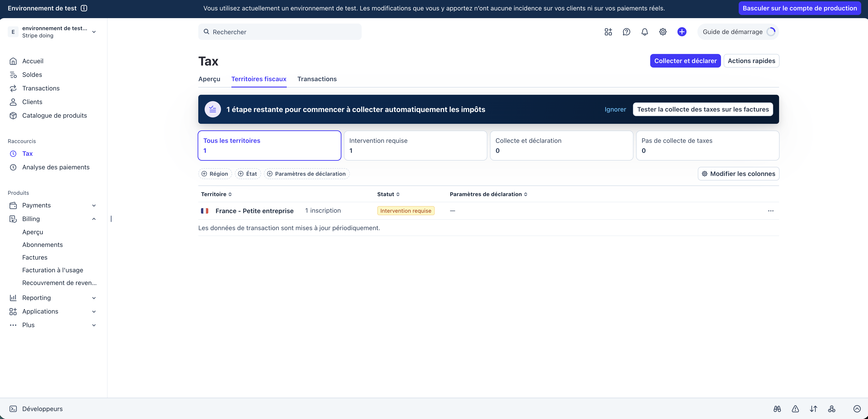The height and width of the screenshot is (419, 868).
Task: View notifications bell icon
Action: 645,32
